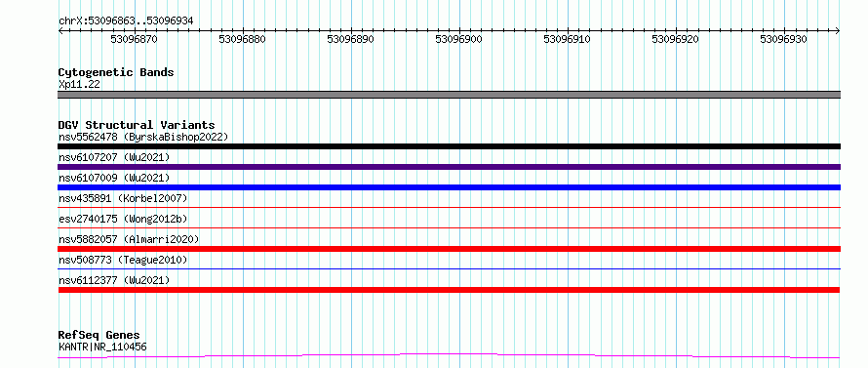Open the nsv5562478 (ByrskaBishop2022) label

point(143,137)
